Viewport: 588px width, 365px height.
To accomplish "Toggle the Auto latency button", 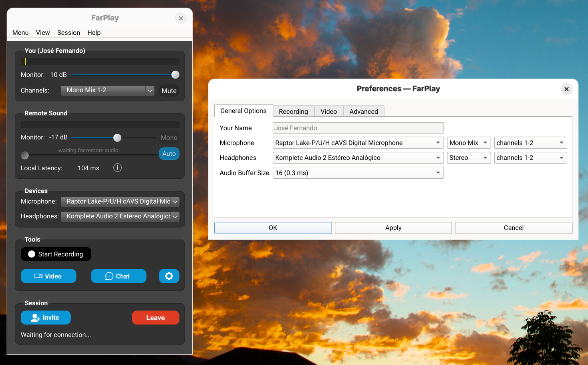I will 169,154.
